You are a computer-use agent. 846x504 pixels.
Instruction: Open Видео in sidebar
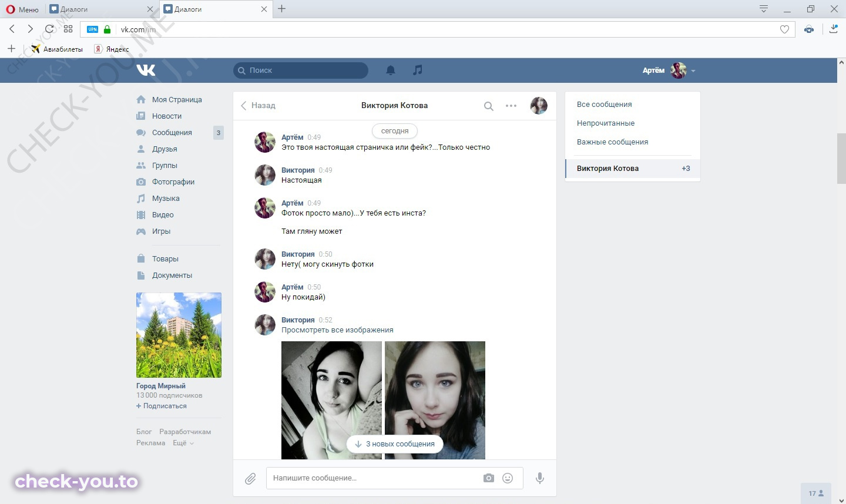pyautogui.click(x=163, y=214)
